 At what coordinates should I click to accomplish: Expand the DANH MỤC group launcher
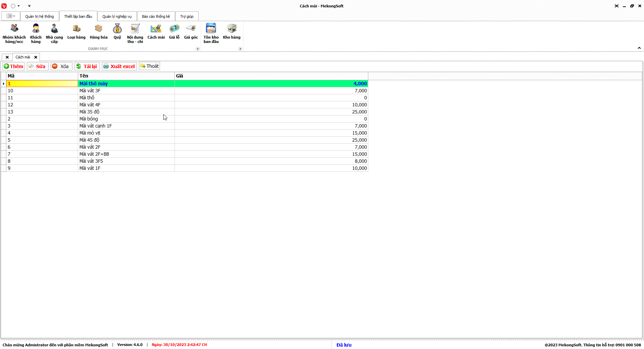tap(198, 49)
